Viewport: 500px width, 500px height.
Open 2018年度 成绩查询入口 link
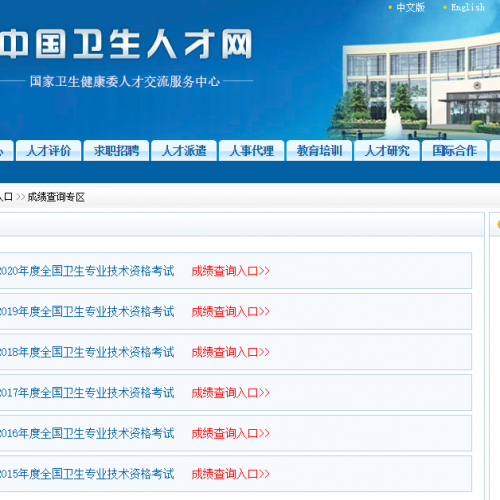(x=230, y=352)
